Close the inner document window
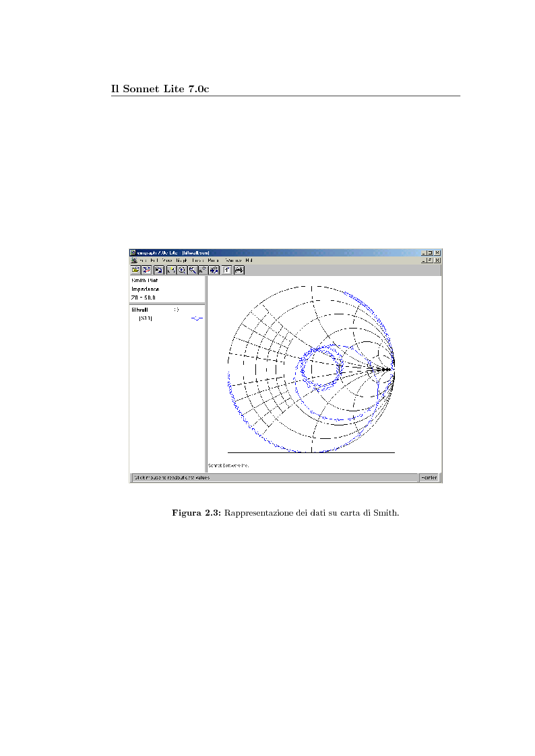This screenshot has width=535, height=756. pyautogui.click(x=437, y=261)
